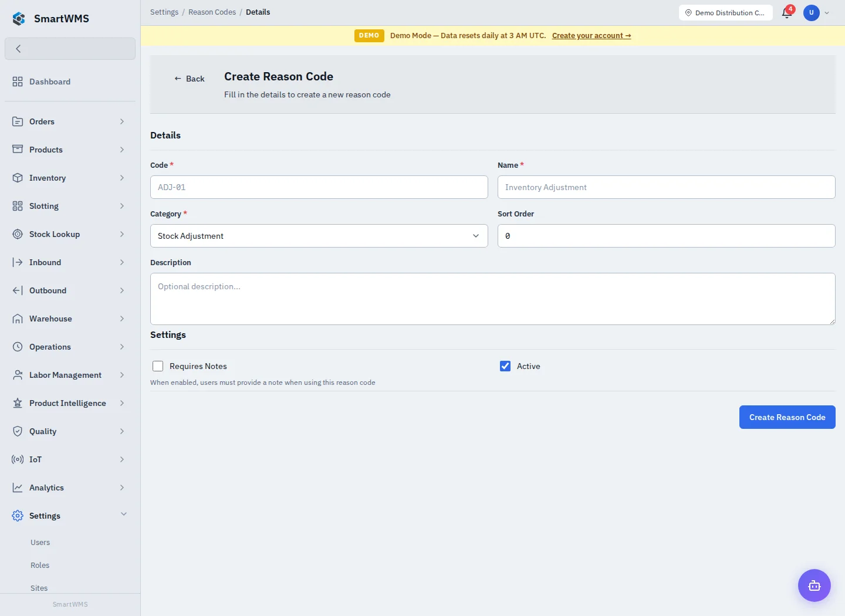Image resolution: width=845 pixels, height=616 pixels.
Task: Click the IoT signal icon
Action: click(x=18, y=459)
